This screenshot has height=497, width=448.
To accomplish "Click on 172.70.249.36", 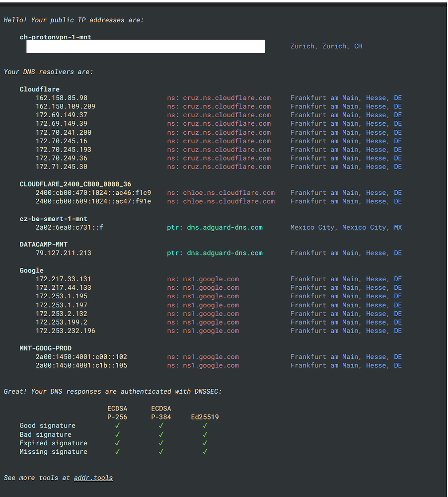I will [x=62, y=158].
